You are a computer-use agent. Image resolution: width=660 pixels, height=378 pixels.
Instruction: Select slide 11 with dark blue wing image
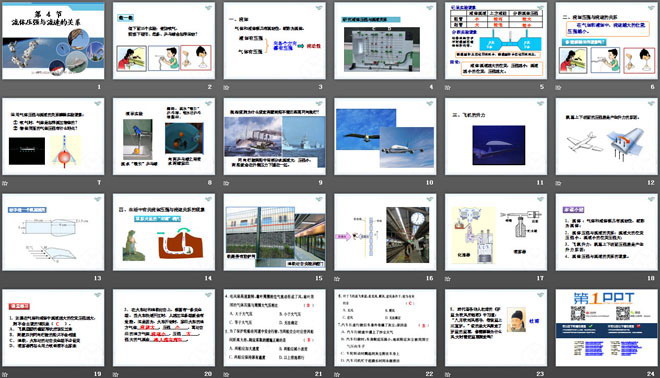pos(496,136)
